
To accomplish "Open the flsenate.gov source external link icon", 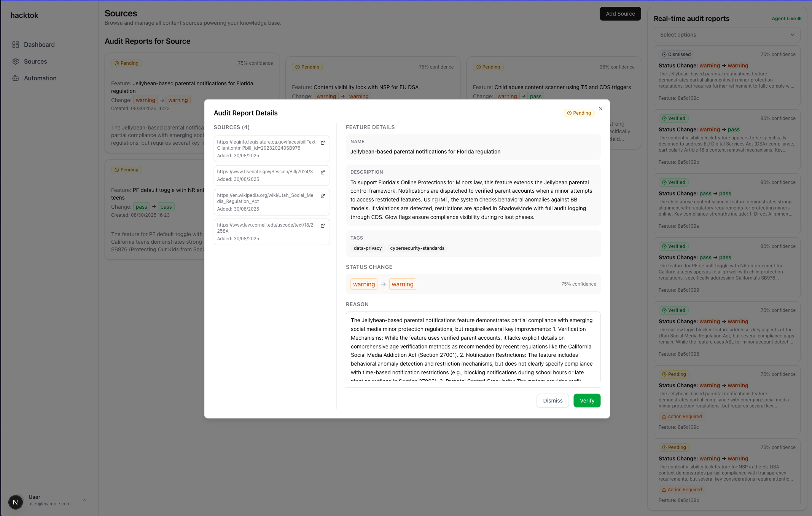I will click(323, 173).
